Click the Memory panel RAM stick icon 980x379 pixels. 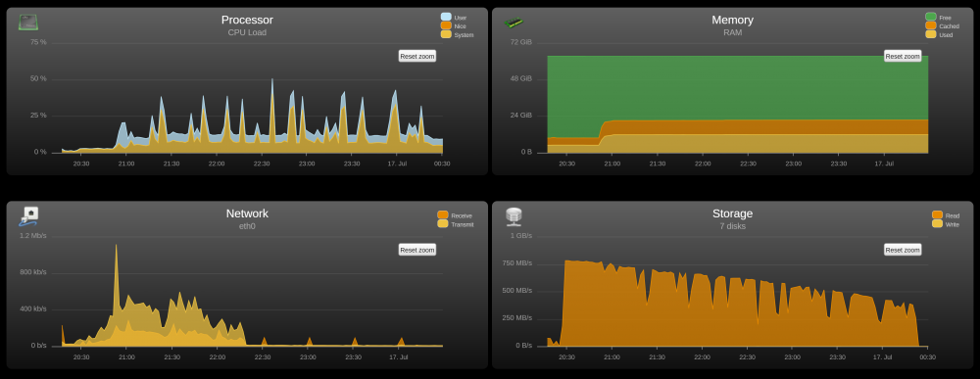(x=514, y=23)
